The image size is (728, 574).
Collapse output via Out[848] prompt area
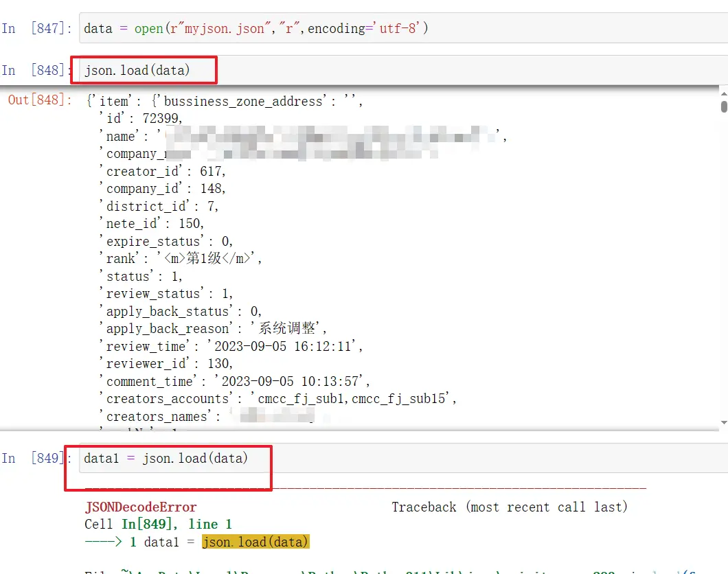pyautogui.click(x=39, y=100)
